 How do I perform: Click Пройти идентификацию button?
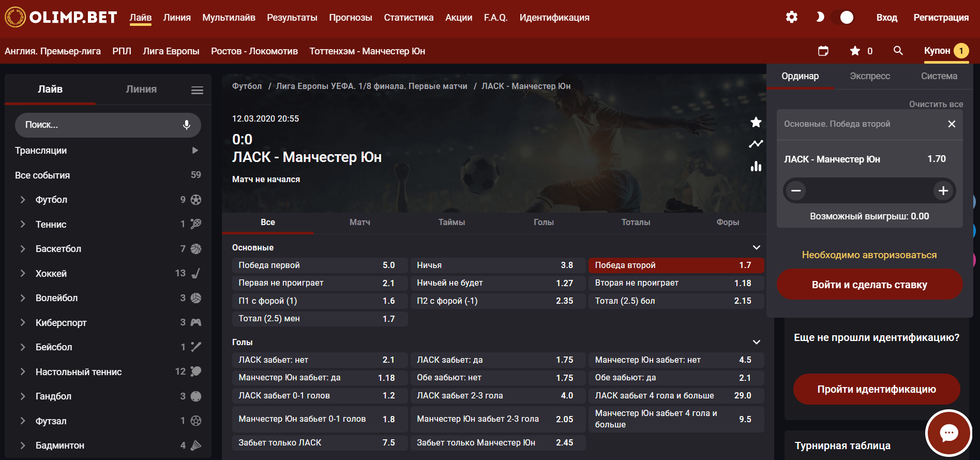(877, 389)
